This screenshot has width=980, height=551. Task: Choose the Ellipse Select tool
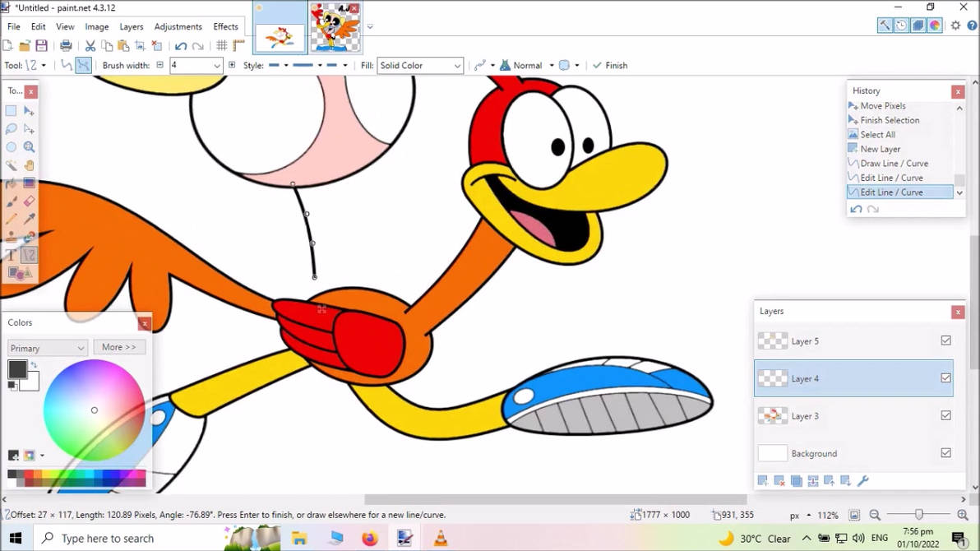(x=12, y=147)
